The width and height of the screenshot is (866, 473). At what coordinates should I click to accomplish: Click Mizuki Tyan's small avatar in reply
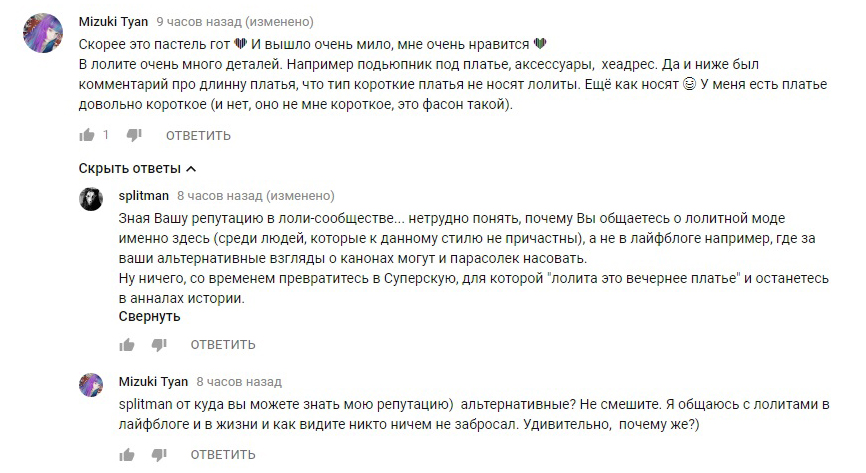tap(91, 385)
